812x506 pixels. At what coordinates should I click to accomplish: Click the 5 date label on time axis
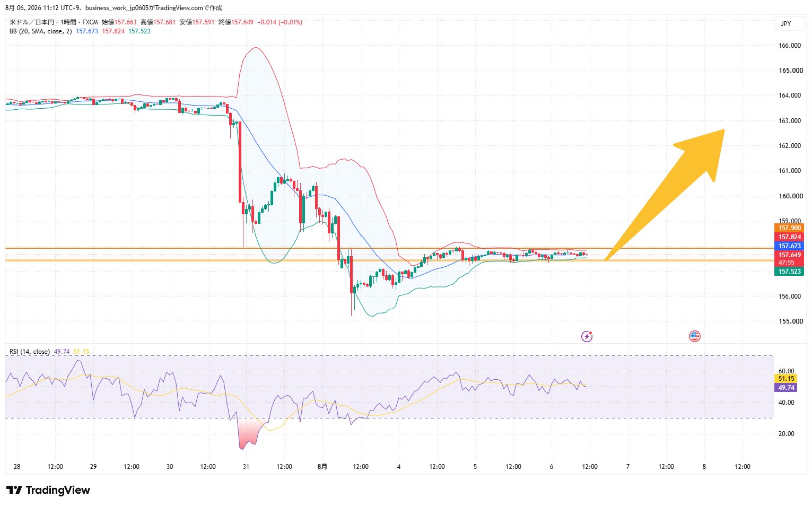(x=475, y=467)
